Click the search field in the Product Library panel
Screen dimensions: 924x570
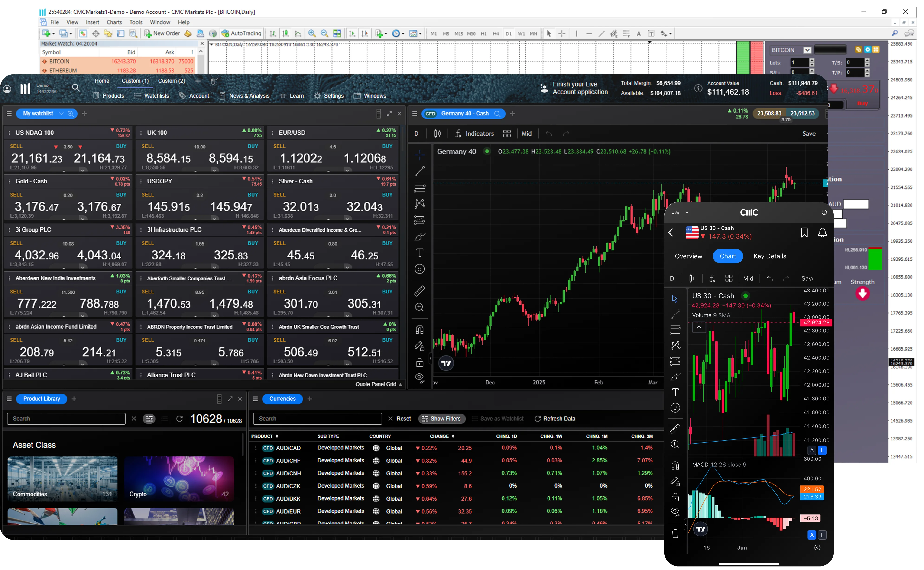[x=66, y=419]
